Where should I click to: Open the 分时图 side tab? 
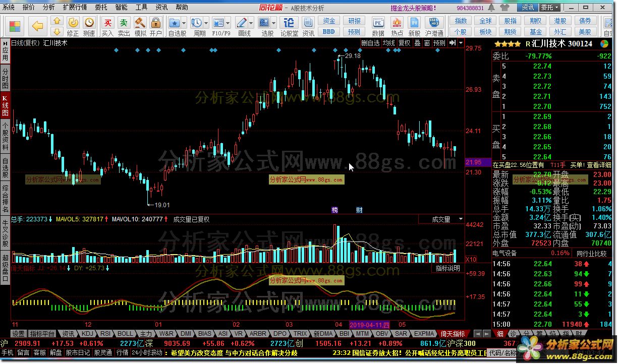coord(5,79)
